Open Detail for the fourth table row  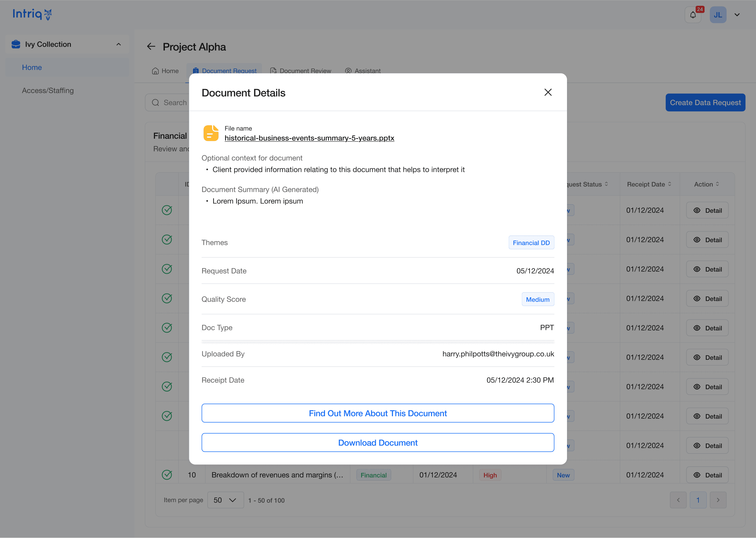tap(707, 299)
